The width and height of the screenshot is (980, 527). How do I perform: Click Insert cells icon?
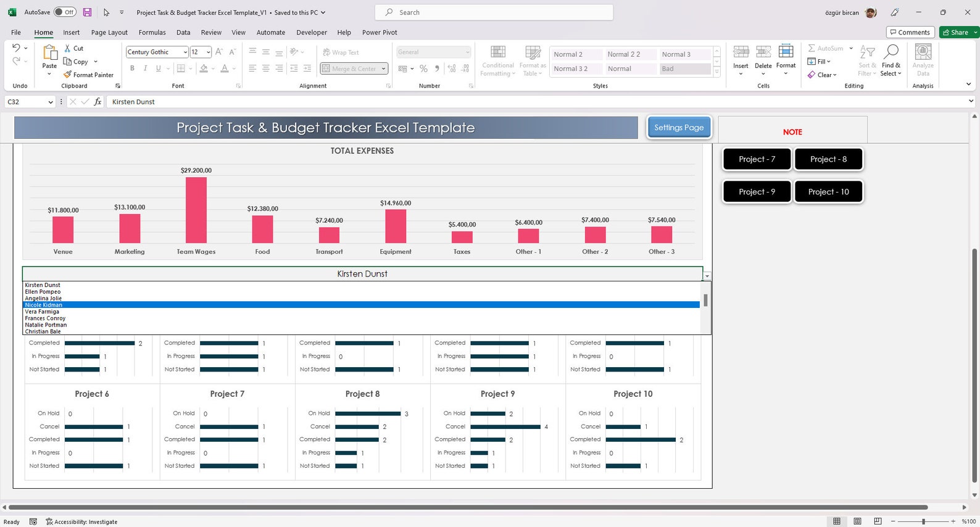pos(741,53)
